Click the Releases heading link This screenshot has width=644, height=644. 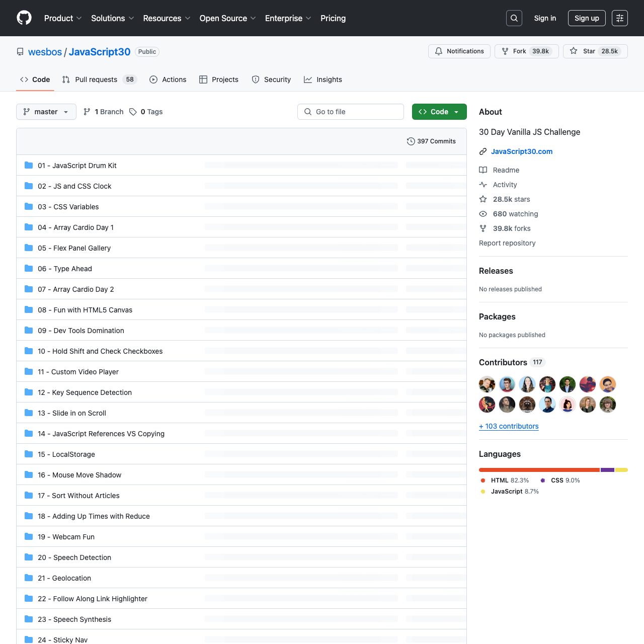tap(496, 271)
